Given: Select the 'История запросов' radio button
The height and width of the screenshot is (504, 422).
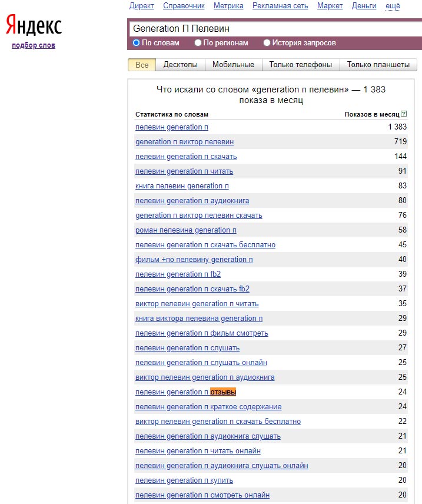Looking at the screenshot, I should pyautogui.click(x=267, y=43).
